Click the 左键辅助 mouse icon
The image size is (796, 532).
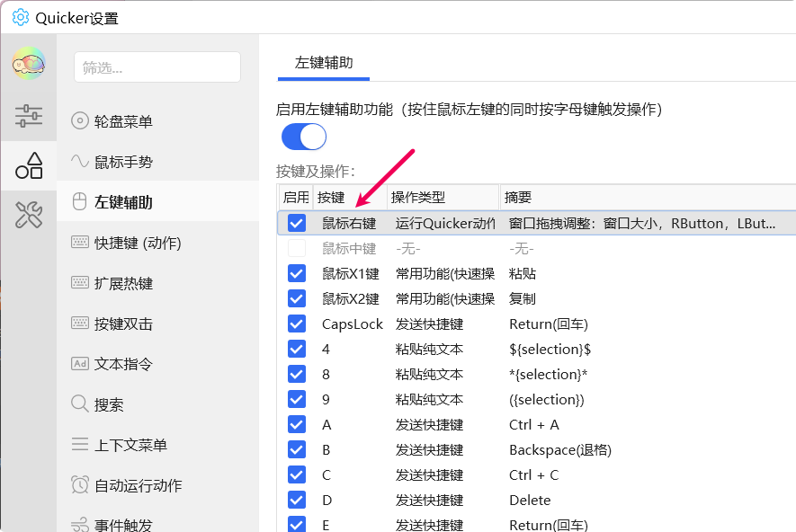80,202
